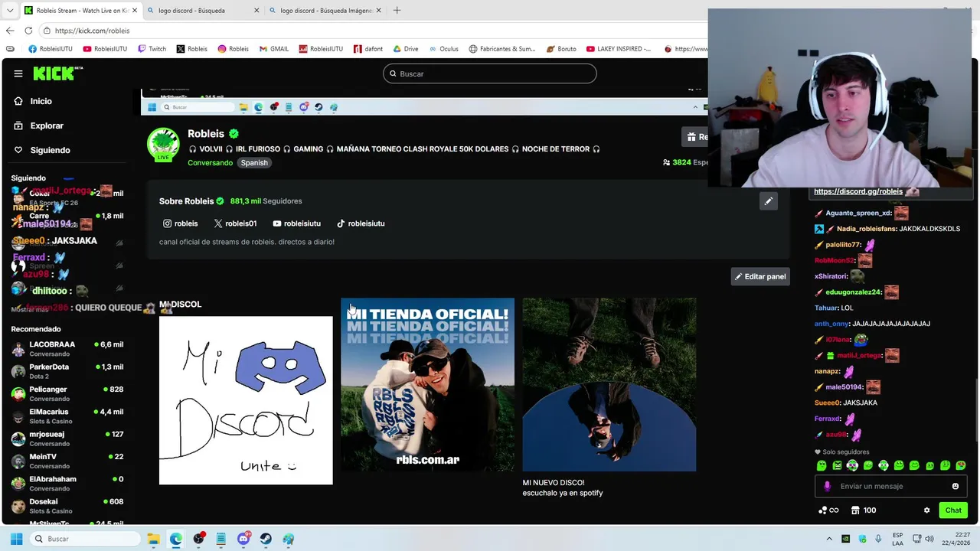Click Editar panel button
Image resolution: width=980 pixels, height=551 pixels.
(760, 276)
